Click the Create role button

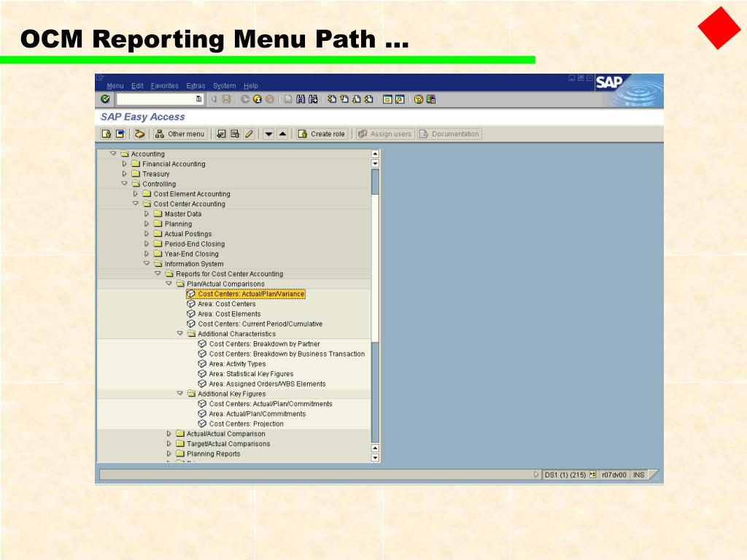click(x=321, y=134)
